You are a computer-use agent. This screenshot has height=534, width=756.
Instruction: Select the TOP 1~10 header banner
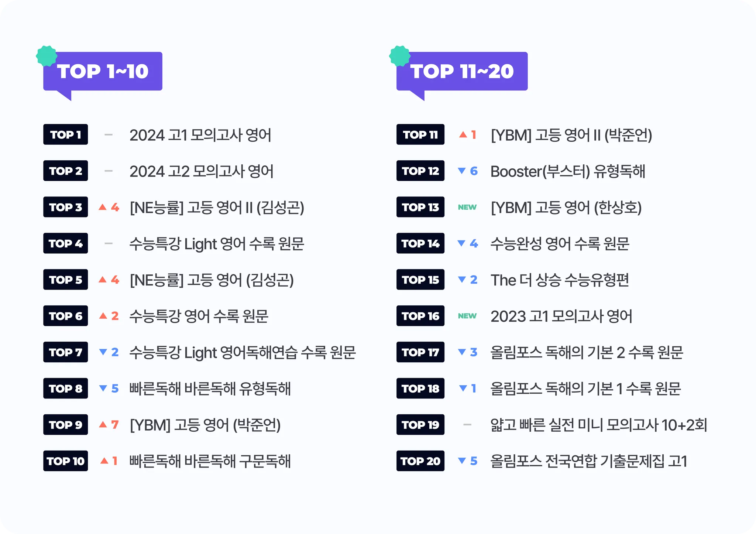[x=103, y=71]
